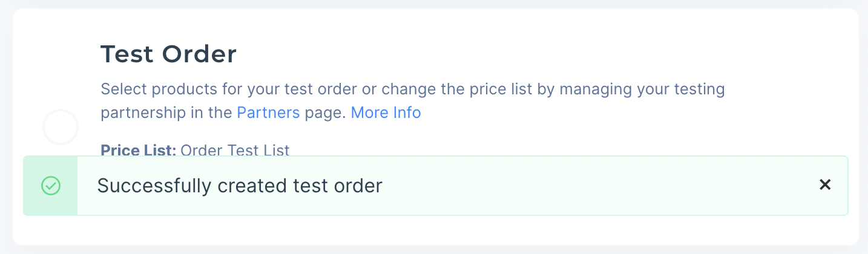Click the word "page." after Partners link

tap(325, 112)
